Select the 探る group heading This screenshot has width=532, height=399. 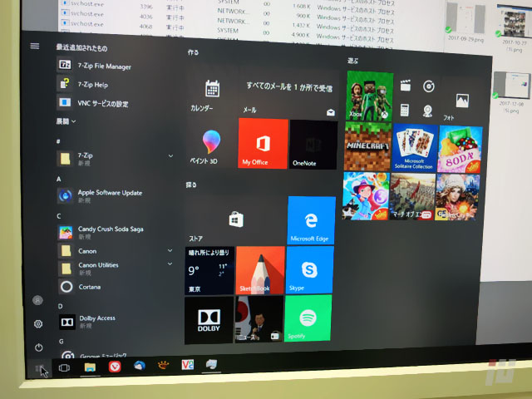(191, 185)
